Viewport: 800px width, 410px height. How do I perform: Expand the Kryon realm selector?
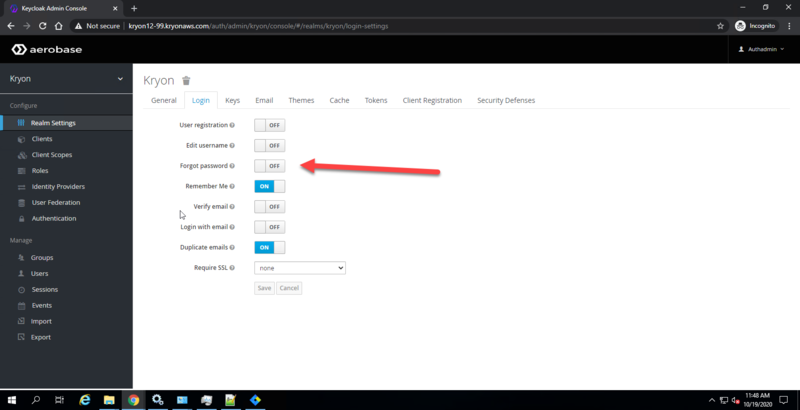coord(65,78)
